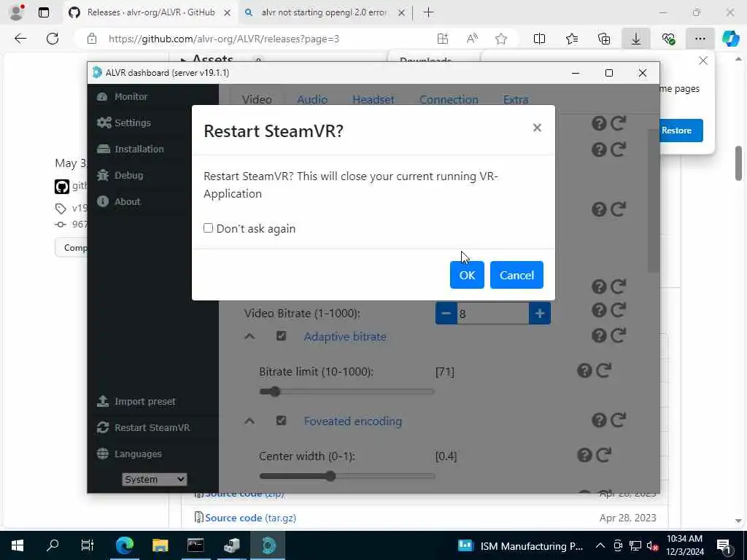Click the Video Bitrate value field
The image size is (747, 560).
pos(492,314)
